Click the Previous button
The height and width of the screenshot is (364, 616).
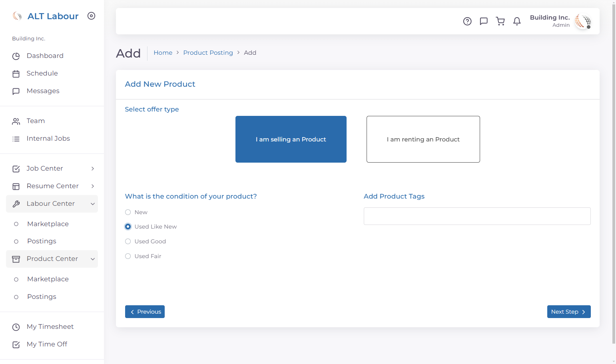[x=145, y=312]
